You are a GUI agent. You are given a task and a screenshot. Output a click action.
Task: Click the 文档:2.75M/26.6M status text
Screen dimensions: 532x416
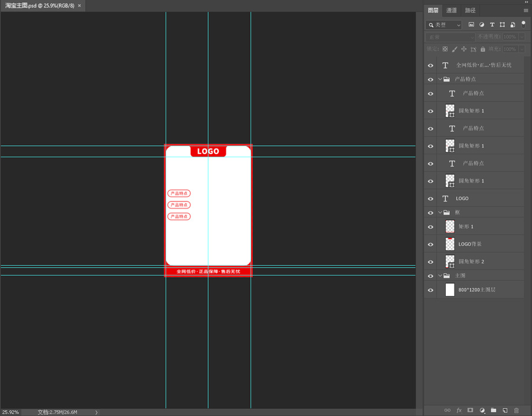[57, 412]
